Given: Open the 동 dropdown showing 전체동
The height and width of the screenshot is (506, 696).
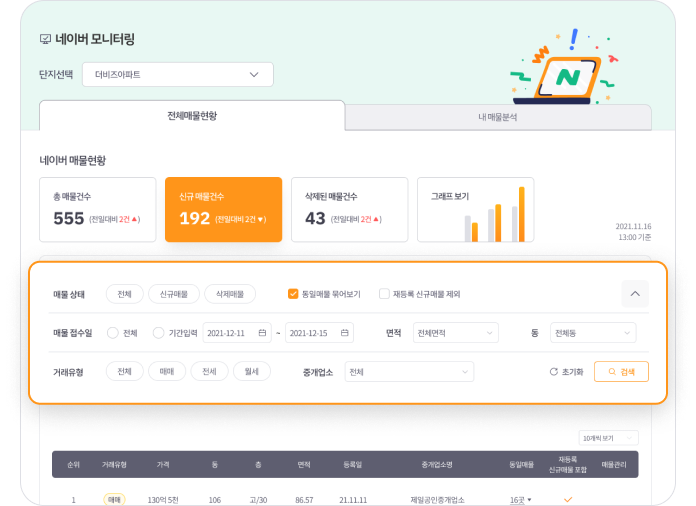Looking at the screenshot, I should click(593, 333).
